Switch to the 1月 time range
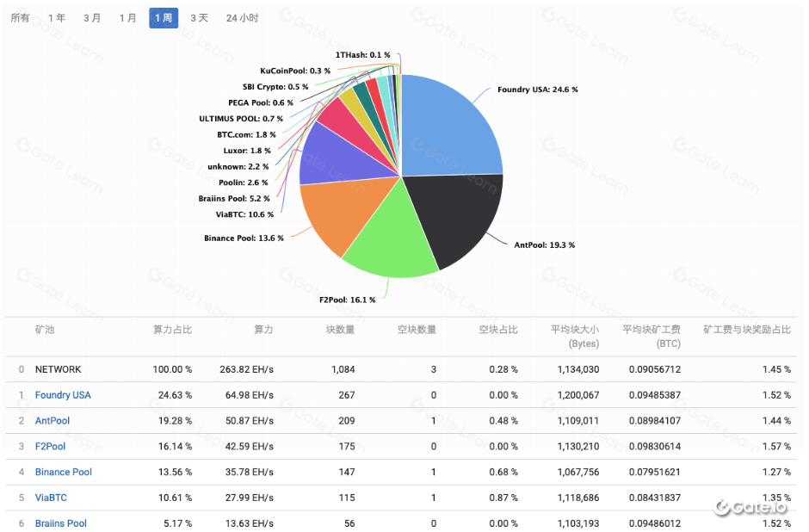Screen dimensions: 809x532 pyautogui.click(x=127, y=18)
